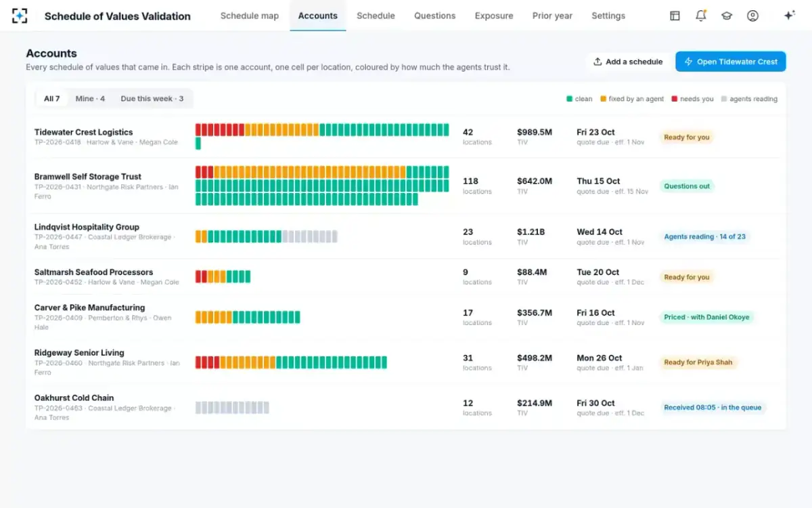Click the Tue 20 Oct due date
Viewport: 812px width, 508px height.
598,272
